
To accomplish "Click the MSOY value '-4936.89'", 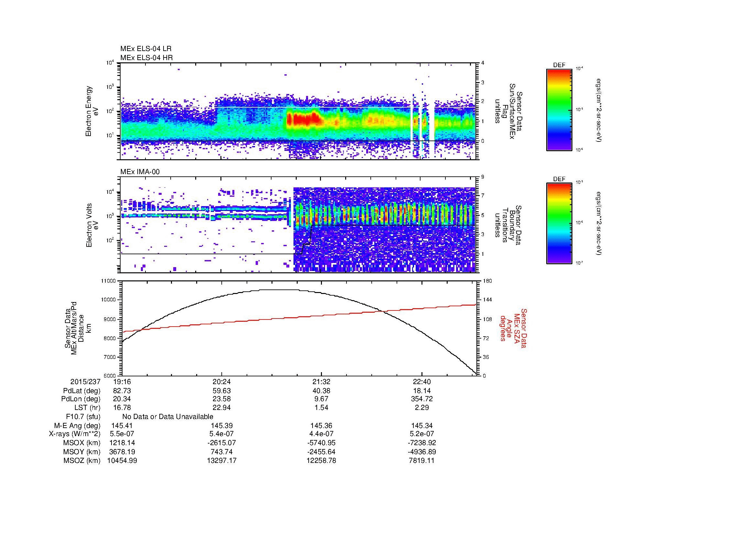I will (422, 452).
